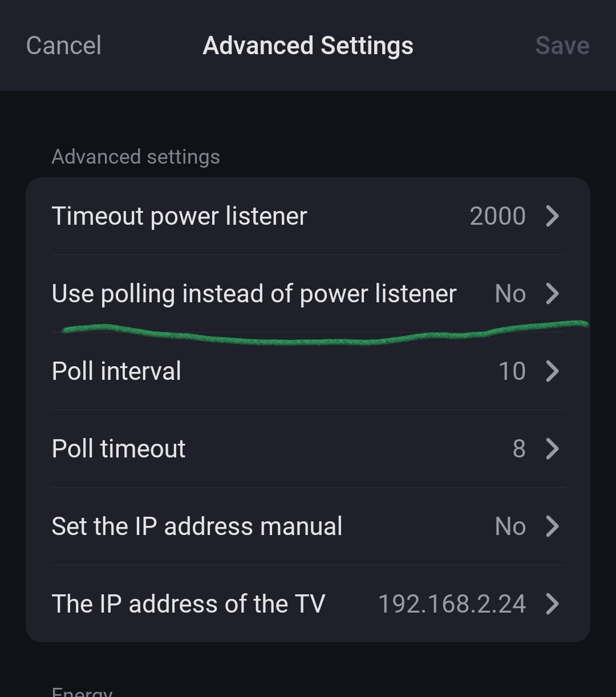Click the chevron beside Use polling option
This screenshot has width=616, height=697.
552,294
